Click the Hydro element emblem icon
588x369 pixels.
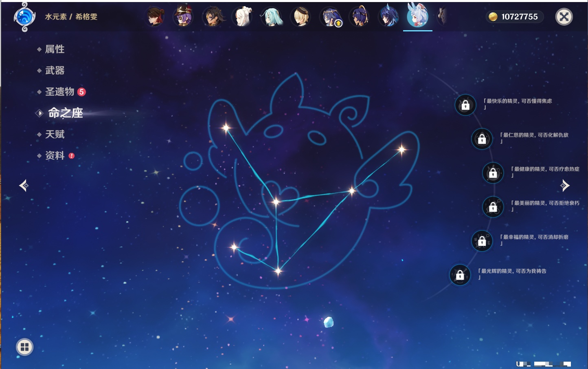[x=24, y=17]
